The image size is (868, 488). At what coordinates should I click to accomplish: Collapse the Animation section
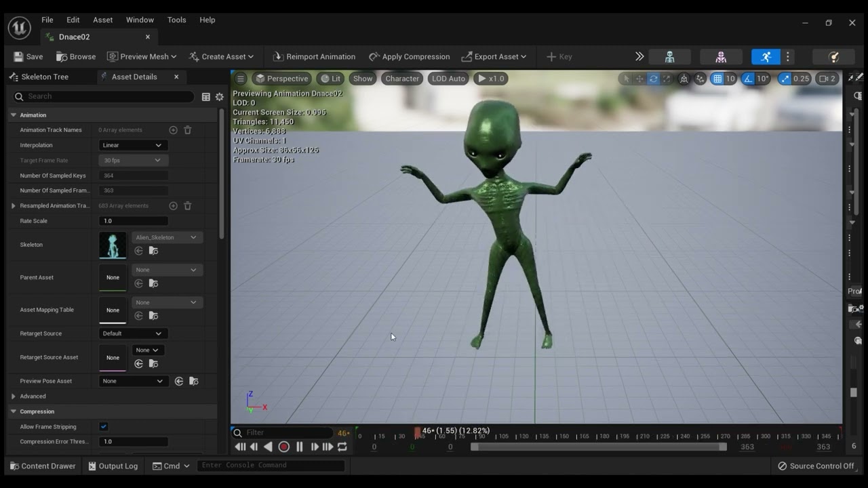(x=13, y=115)
